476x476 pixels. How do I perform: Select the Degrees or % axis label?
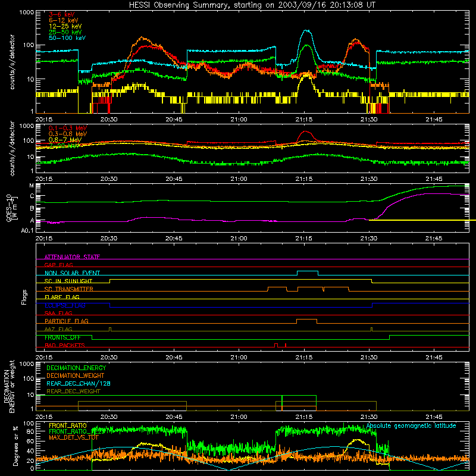[x=15, y=446]
